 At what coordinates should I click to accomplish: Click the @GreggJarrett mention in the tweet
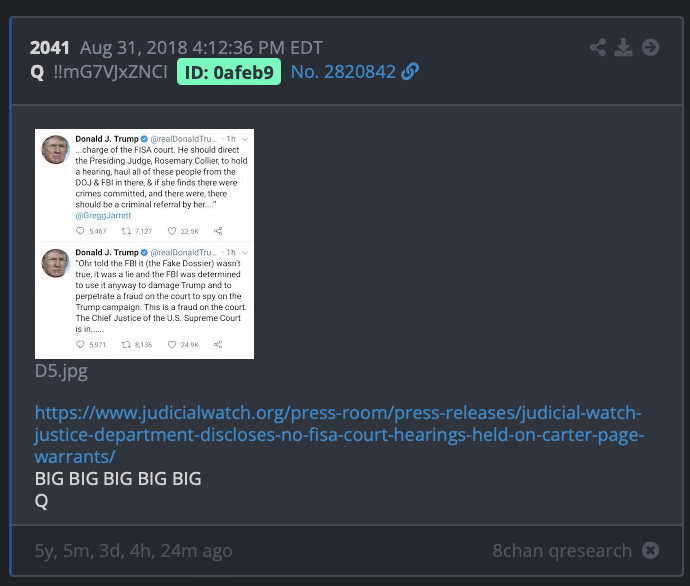coord(103,216)
